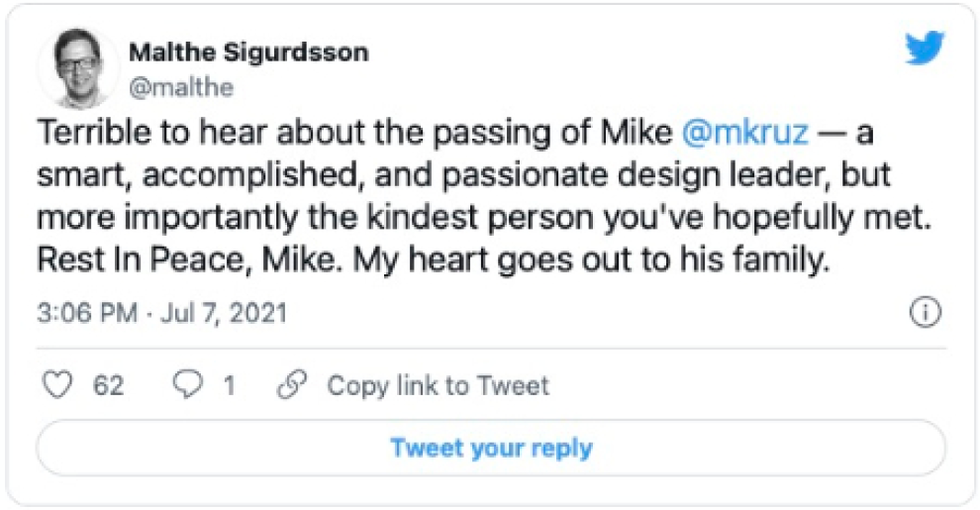Select Copy link to Tweet
This screenshot has width=980, height=510.
438,385
